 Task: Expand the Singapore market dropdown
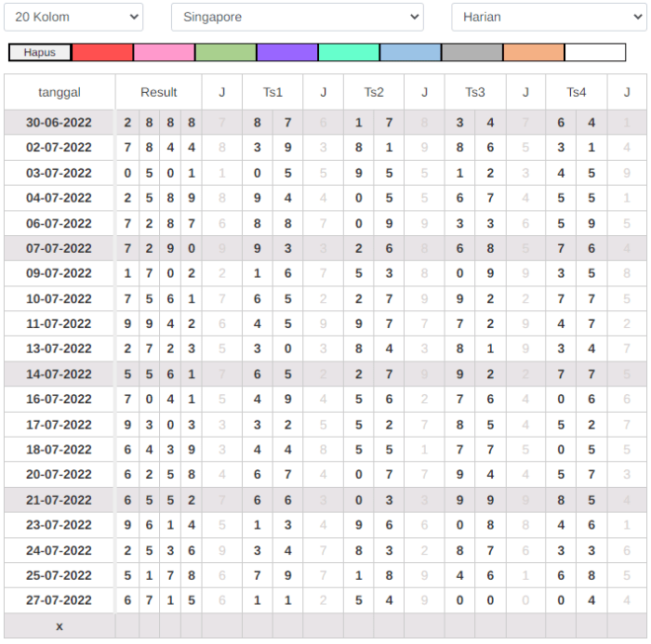pos(297,17)
